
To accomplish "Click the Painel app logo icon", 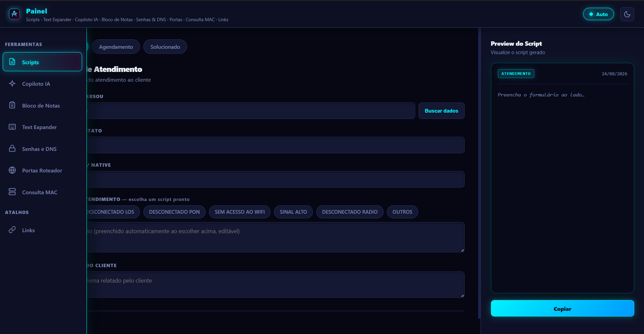I will coord(14,14).
